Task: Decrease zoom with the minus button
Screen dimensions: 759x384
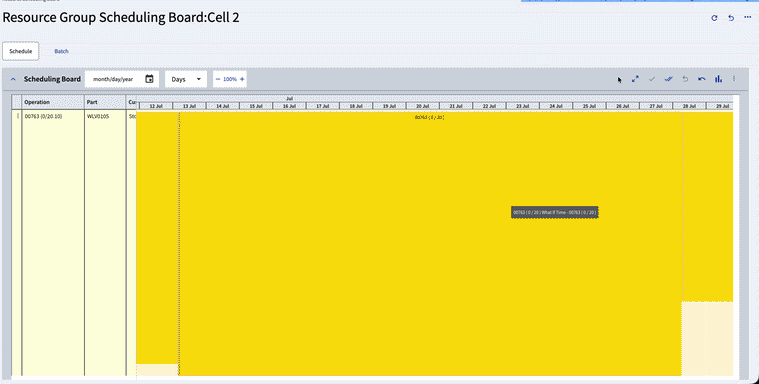Action: pos(218,79)
